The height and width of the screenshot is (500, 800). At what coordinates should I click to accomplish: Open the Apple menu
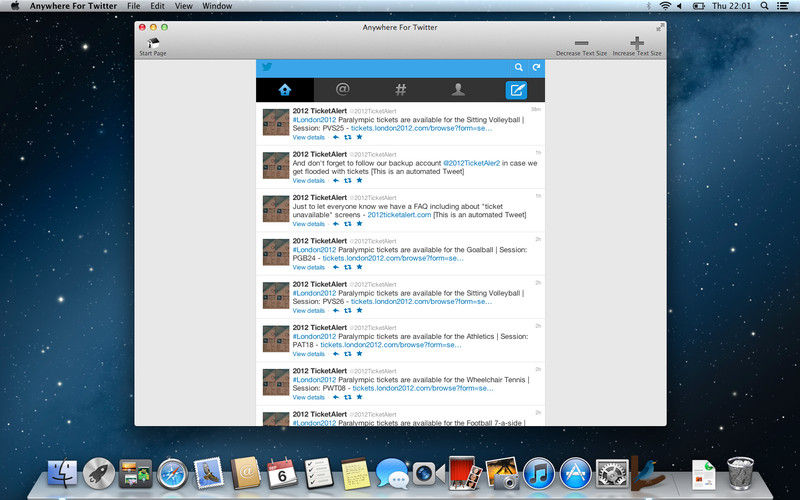click(x=15, y=6)
